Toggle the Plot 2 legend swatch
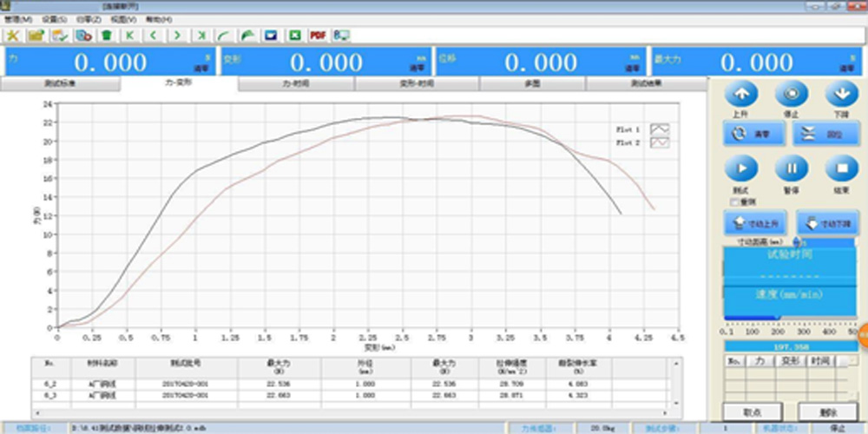 click(x=660, y=142)
